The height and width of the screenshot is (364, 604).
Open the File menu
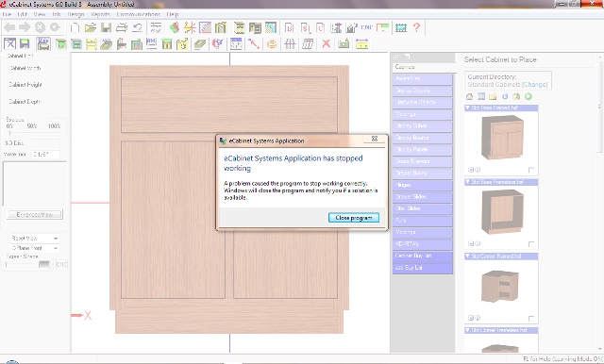click(7, 14)
